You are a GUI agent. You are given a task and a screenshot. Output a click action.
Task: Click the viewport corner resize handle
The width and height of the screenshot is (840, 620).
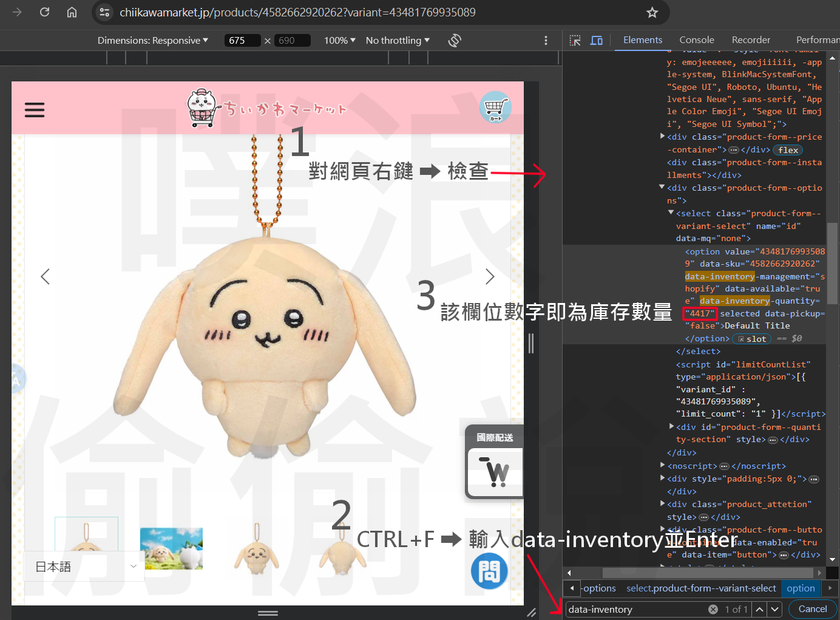531,613
